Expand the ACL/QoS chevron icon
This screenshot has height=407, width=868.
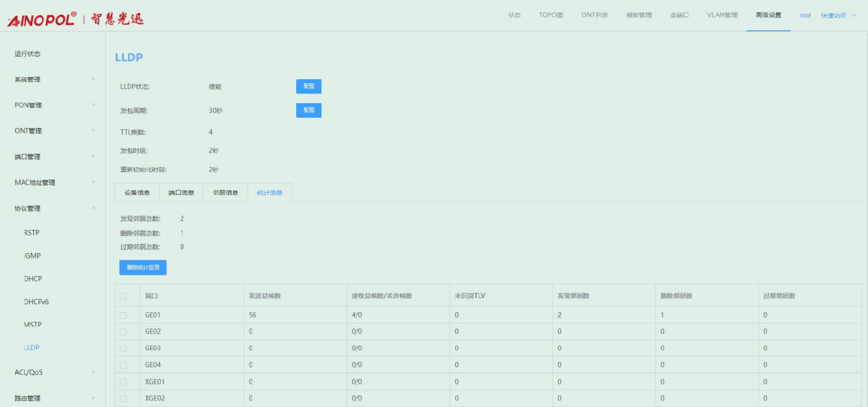pos(93,372)
